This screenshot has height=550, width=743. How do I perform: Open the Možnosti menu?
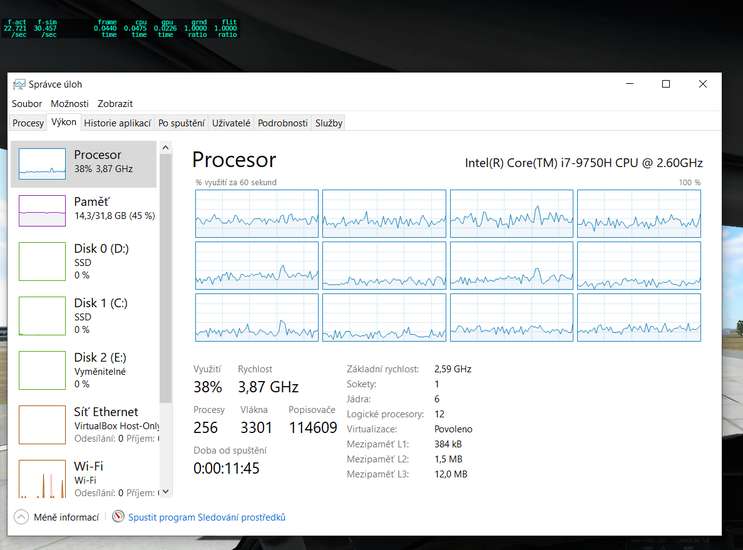(x=70, y=103)
